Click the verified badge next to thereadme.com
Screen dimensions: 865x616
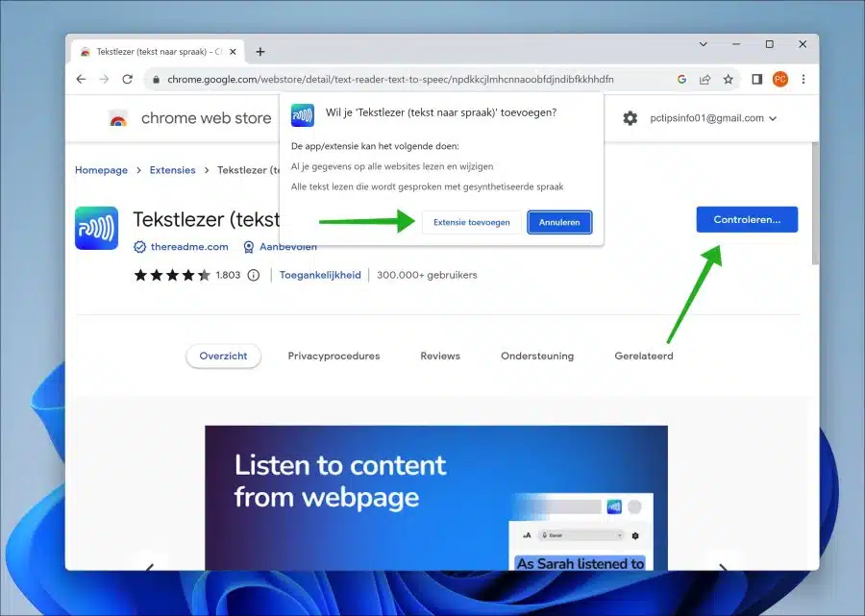[139, 247]
